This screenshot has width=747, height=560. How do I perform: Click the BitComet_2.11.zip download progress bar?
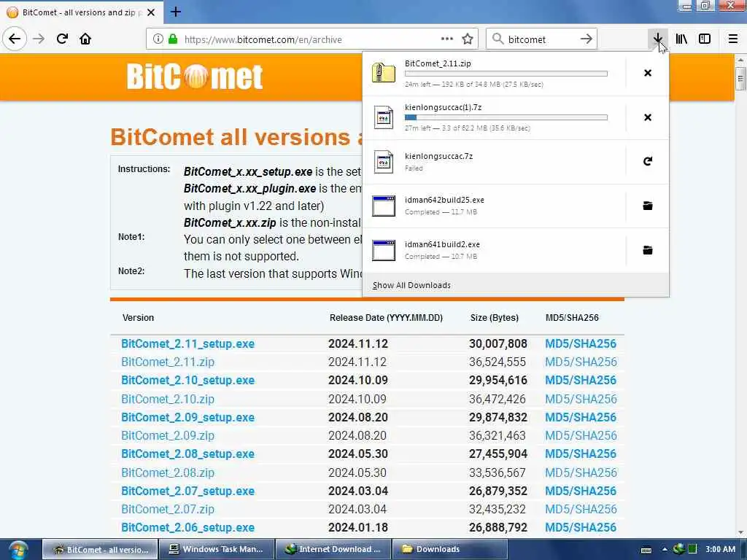point(506,74)
